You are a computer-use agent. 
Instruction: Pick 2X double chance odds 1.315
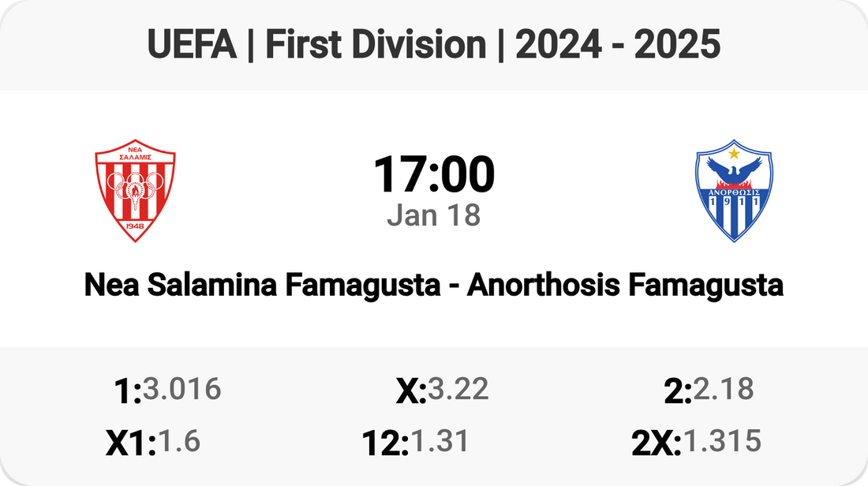click(x=722, y=442)
